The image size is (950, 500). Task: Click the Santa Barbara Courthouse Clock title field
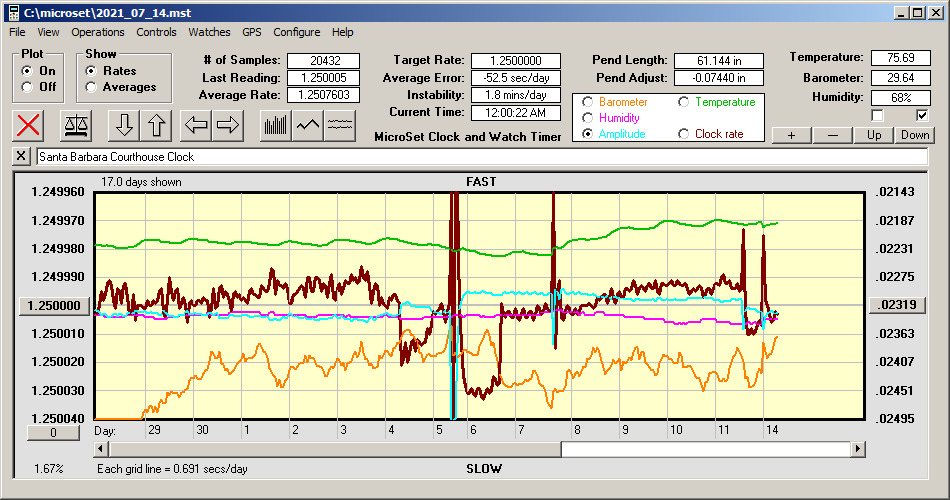(x=482, y=157)
